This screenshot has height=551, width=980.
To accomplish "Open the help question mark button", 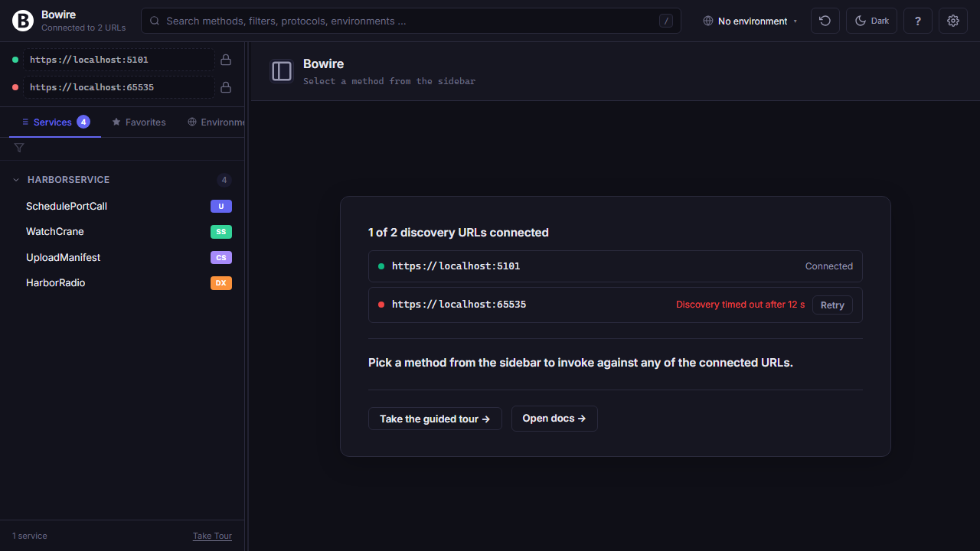I will tap(918, 21).
